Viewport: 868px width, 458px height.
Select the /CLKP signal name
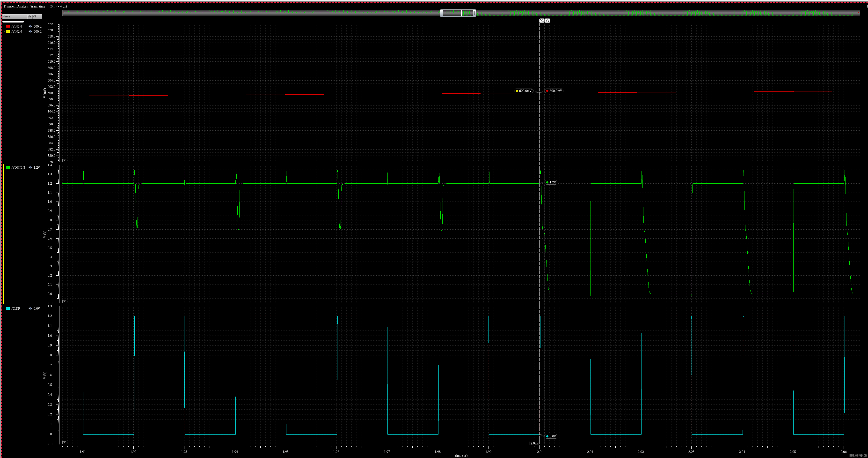click(x=15, y=308)
